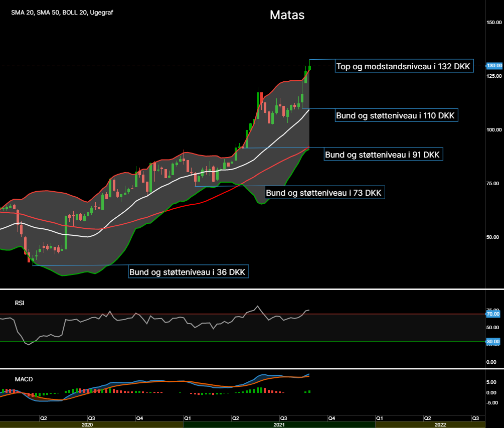Click the indicator legend SMA 20, SMA 50, BOLL 20, Ugegraf
Image resolution: width=504 pixels, height=428 pixels.
click(x=62, y=13)
